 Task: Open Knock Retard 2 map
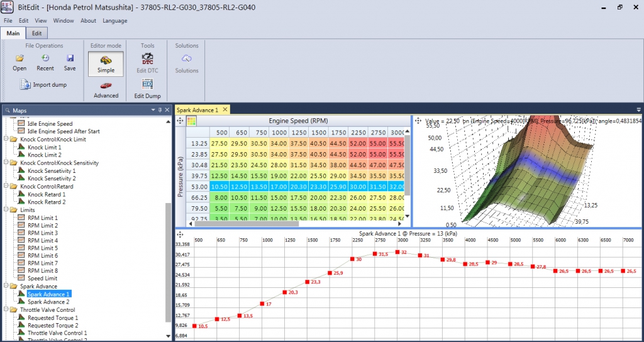point(47,202)
